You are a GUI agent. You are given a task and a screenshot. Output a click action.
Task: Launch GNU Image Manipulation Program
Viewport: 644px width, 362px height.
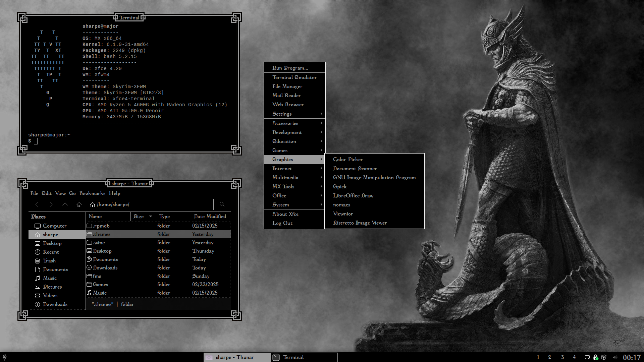pos(374,177)
